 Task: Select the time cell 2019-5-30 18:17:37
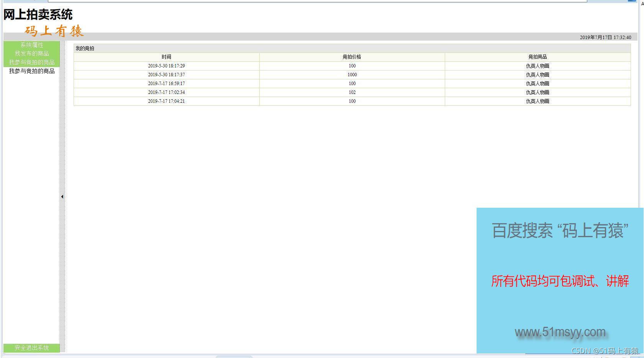pos(166,75)
